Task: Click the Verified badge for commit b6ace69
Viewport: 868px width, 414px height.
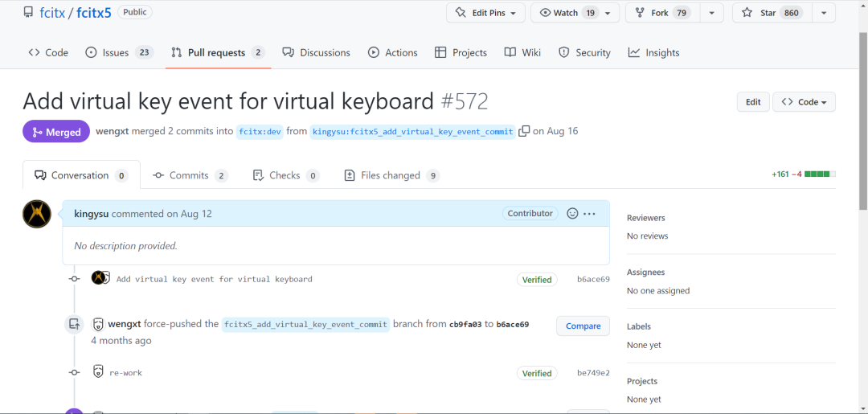Action: tap(537, 280)
